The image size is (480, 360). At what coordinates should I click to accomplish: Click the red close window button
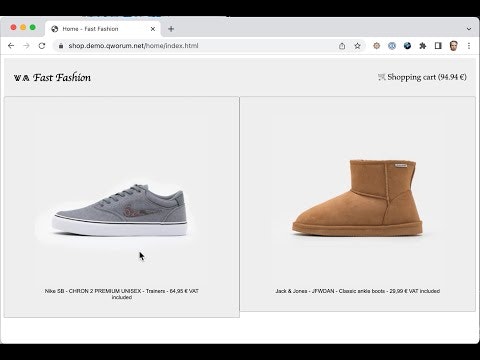pos(13,27)
